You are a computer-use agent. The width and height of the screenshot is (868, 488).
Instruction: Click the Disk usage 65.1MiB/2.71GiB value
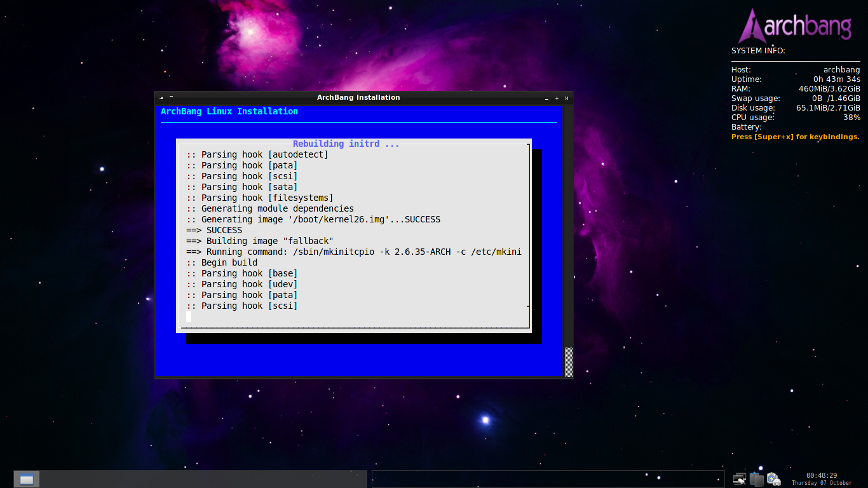tap(828, 108)
